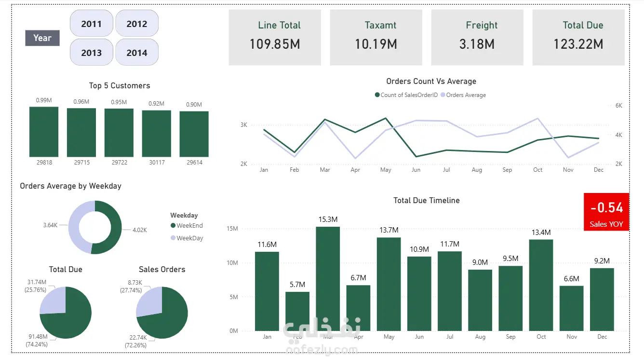Select the Freight KPI card
This screenshot has width=644, height=357.
click(x=477, y=38)
